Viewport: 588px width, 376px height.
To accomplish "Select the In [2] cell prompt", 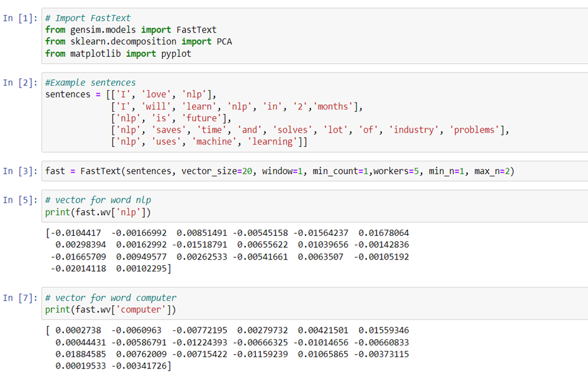I will (20, 83).
